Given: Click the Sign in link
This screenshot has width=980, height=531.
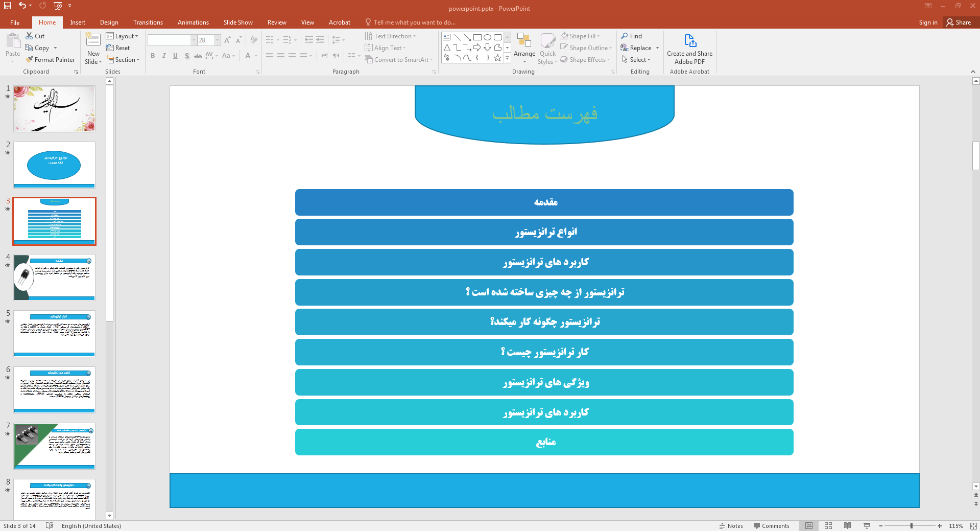Looking at the screenshot, I should click(x=927, y=22).
